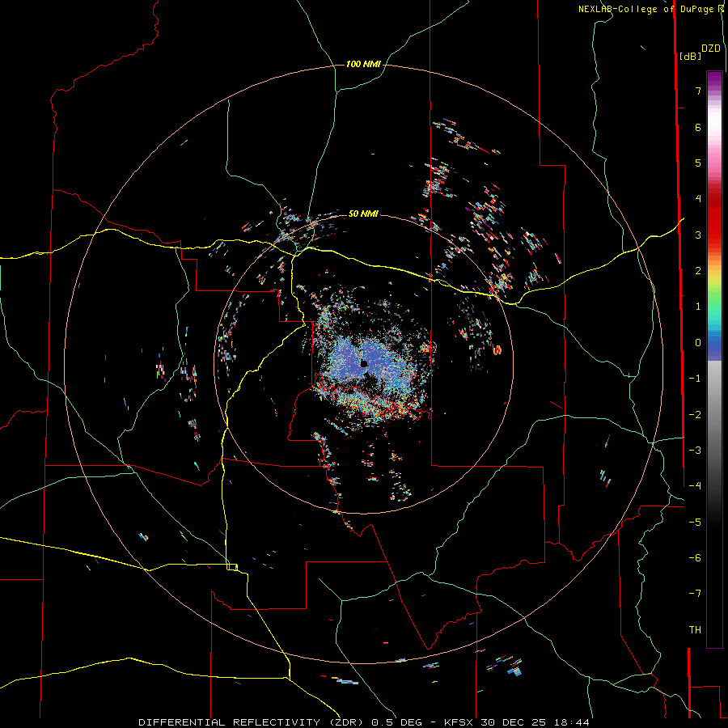Click the 100 NMI range ring label
This screenshot has height=728, width=728.
363,64
